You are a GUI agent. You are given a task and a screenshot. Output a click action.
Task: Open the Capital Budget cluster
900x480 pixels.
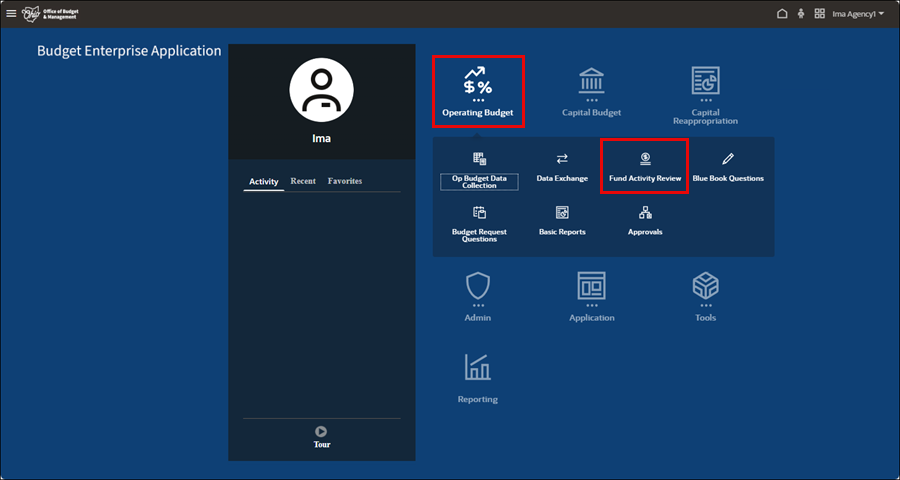coord(591,92)
